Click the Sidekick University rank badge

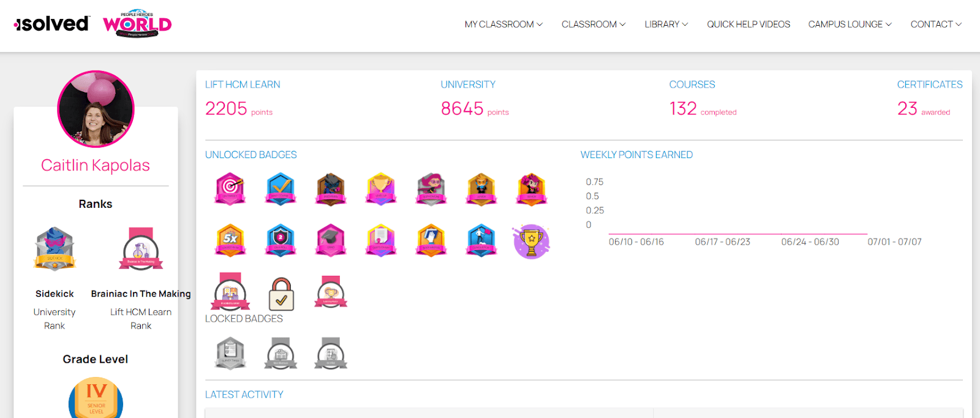(55, 249)
